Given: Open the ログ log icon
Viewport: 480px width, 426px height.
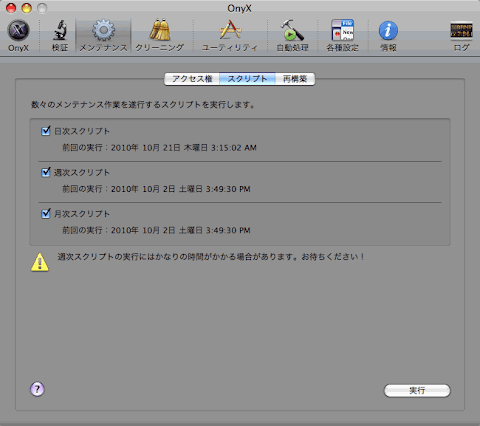Looking at the screenshot, I should (x=462, y=36).
